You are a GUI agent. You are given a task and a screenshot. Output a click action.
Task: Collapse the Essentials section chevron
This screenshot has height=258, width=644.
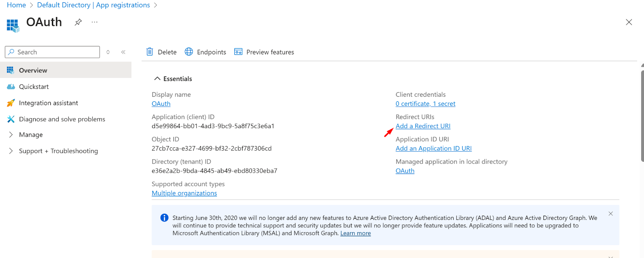tap(157, 78)
